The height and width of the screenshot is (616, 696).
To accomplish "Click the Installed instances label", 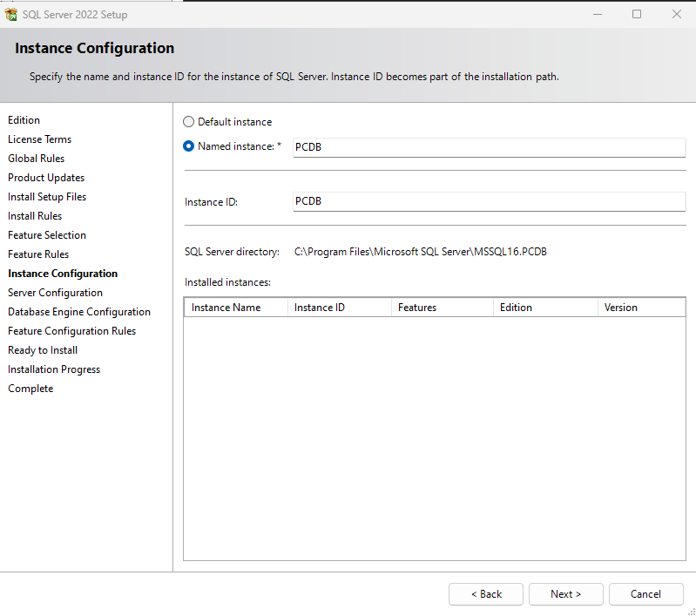I will point(227,282).
